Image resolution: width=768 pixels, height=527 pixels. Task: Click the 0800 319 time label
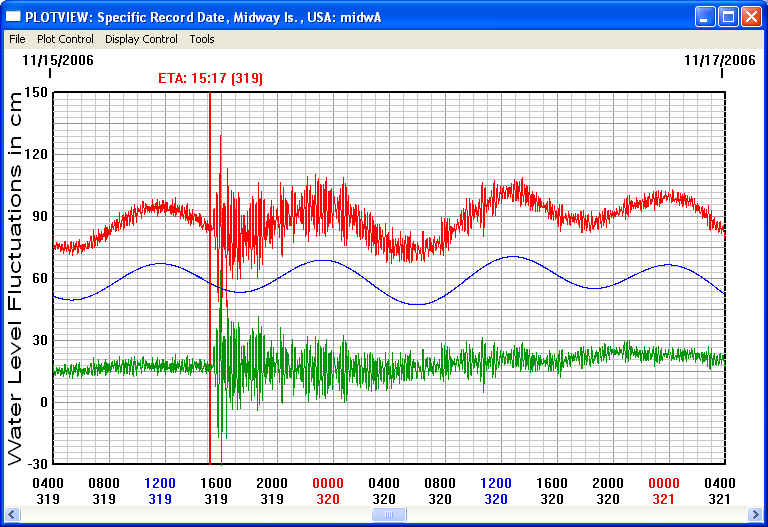pyautogui.click(x=104, y=491)
